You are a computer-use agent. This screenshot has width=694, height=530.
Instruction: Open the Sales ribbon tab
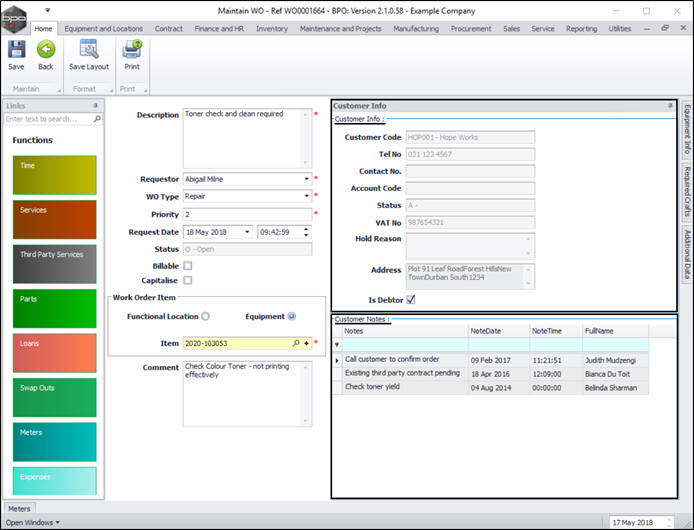(x=512, y=28)
